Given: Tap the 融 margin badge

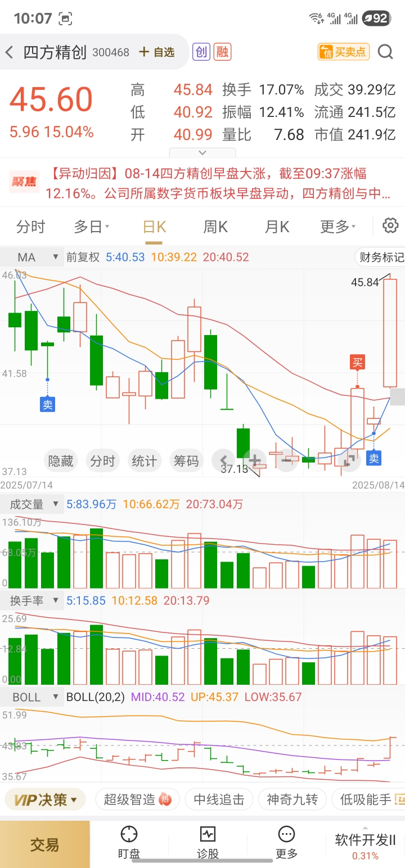Looking at the screenshot, I should pyautogui.click(x=222, y=52).
